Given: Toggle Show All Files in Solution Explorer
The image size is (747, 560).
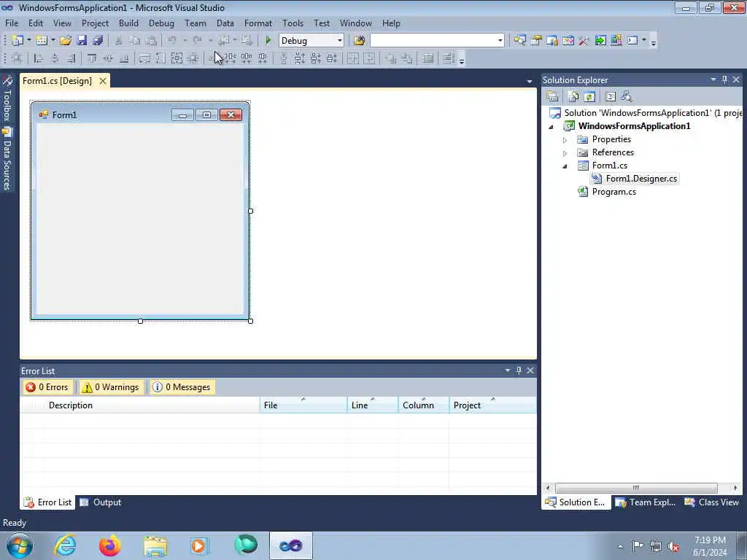Looking at the screenshot, I should point(573,97).
